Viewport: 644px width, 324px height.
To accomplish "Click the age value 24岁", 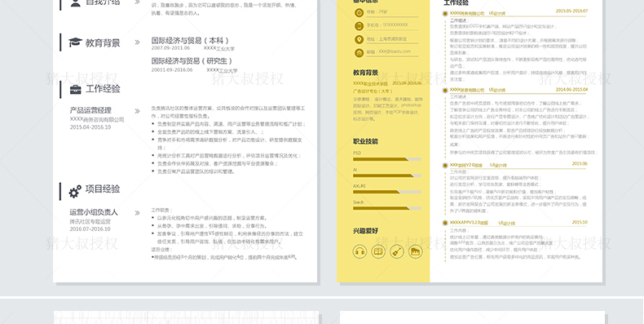I will point(383,11).
